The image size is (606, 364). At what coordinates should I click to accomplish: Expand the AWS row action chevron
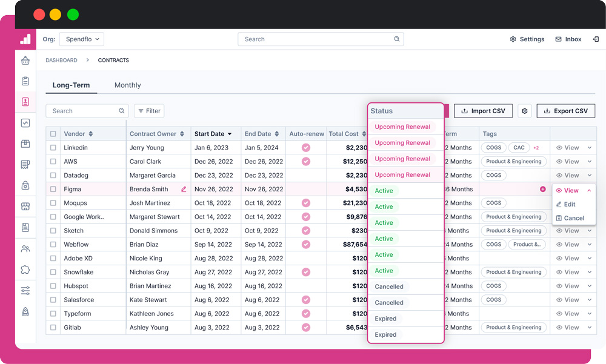pos(590,162)
